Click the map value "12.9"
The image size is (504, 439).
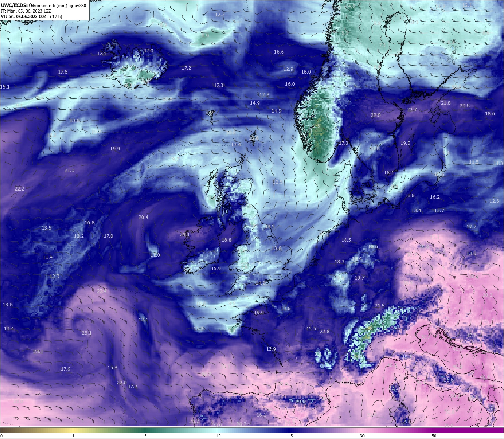click(x=288, y=69)
